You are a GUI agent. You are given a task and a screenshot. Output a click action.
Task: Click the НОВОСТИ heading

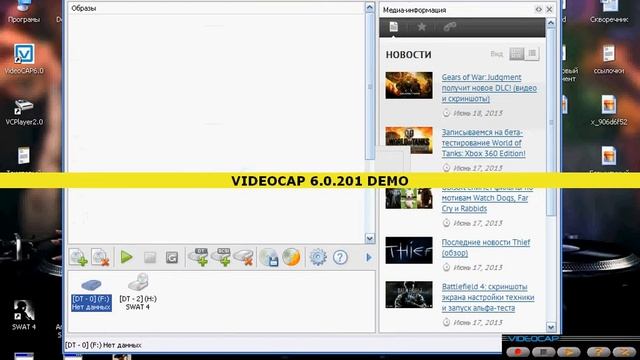tap(408, 54)
